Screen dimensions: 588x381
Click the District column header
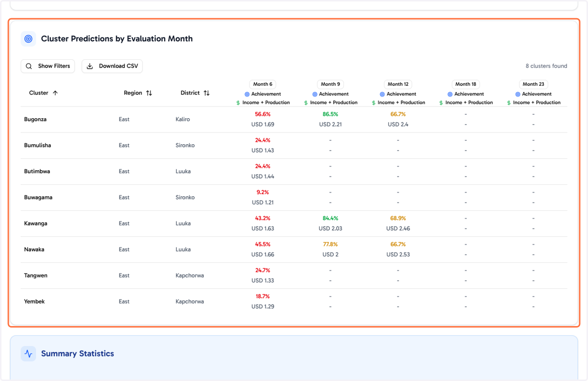[195, 93]
